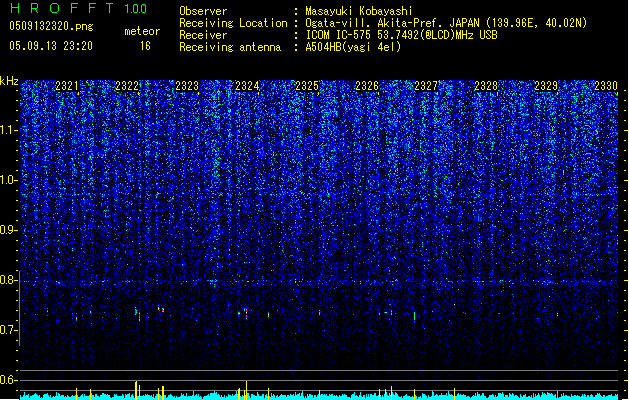Click the 'Observer' field label
This screenshot has width=629, height=400.
(x=203, y=11)
